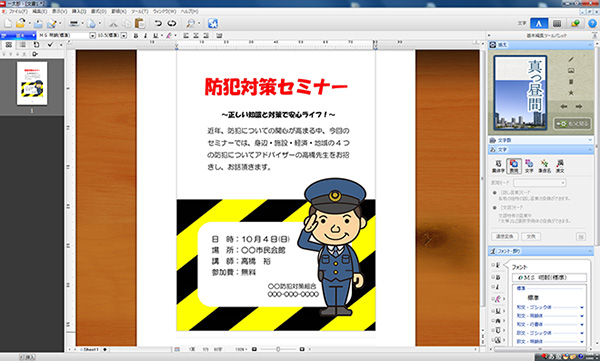Image resolution: width=600 pixels, height=361 pixels.
Task: Apply italic with the I icon
Action: pyautogui.click(x=145, y=36)
